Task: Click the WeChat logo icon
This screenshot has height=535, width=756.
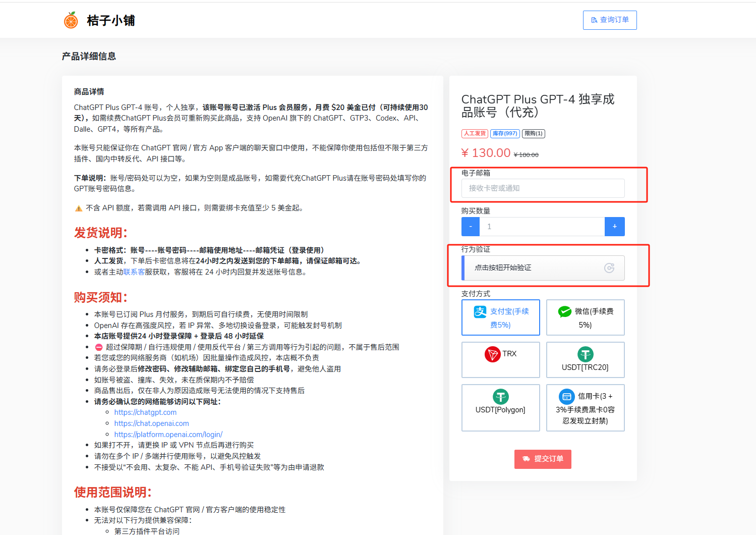Action: [x=565, y=312]
